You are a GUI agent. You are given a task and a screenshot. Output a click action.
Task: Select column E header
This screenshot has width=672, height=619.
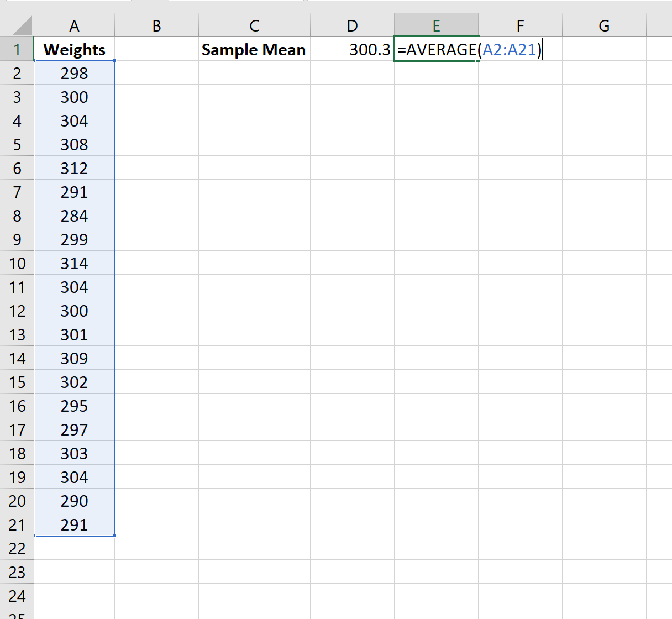436,25
